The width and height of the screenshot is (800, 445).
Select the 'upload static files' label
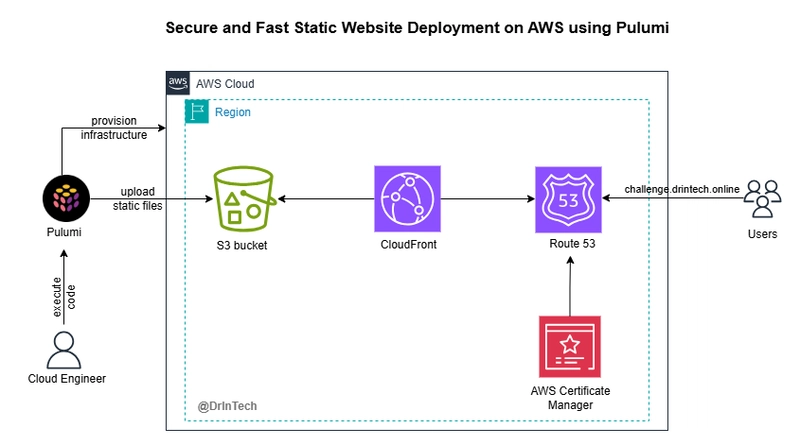coord(137,199)
